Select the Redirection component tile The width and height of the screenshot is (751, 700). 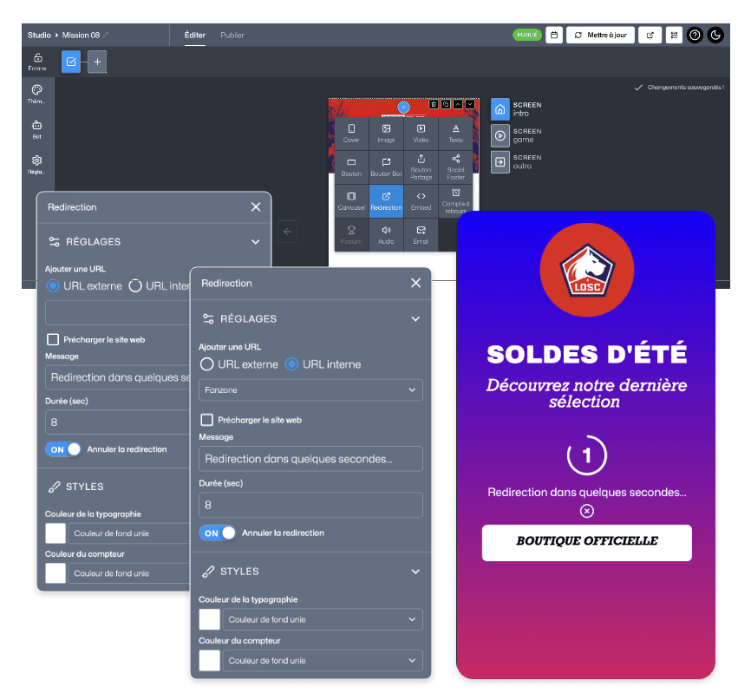pos(386,201)
